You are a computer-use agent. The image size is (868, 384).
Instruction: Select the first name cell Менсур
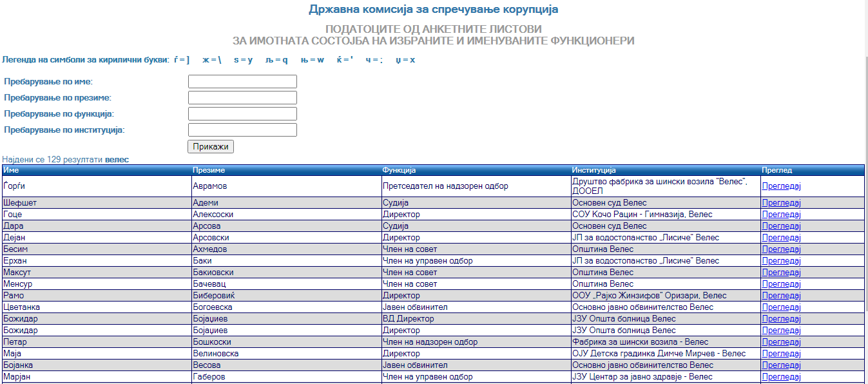[97, 284]
